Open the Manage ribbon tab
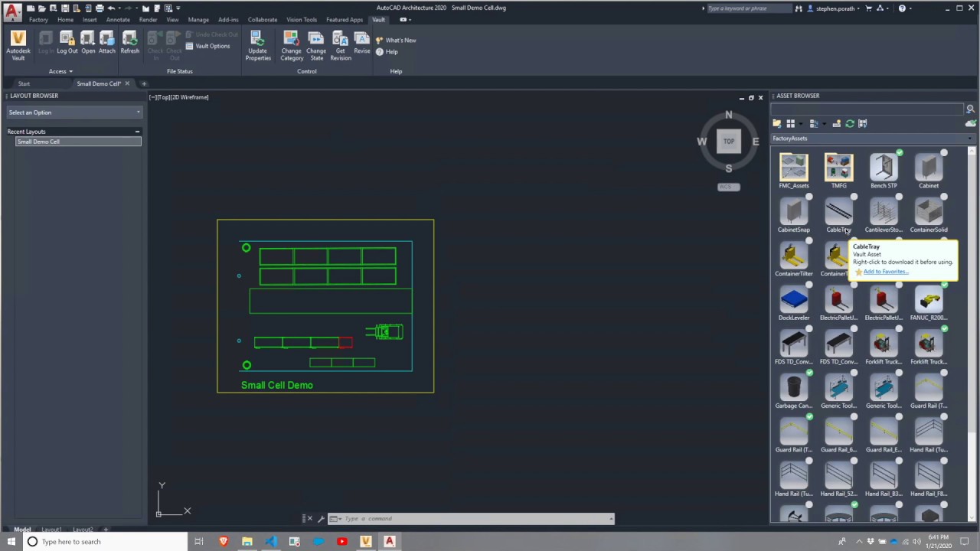 tap(198, 20)
